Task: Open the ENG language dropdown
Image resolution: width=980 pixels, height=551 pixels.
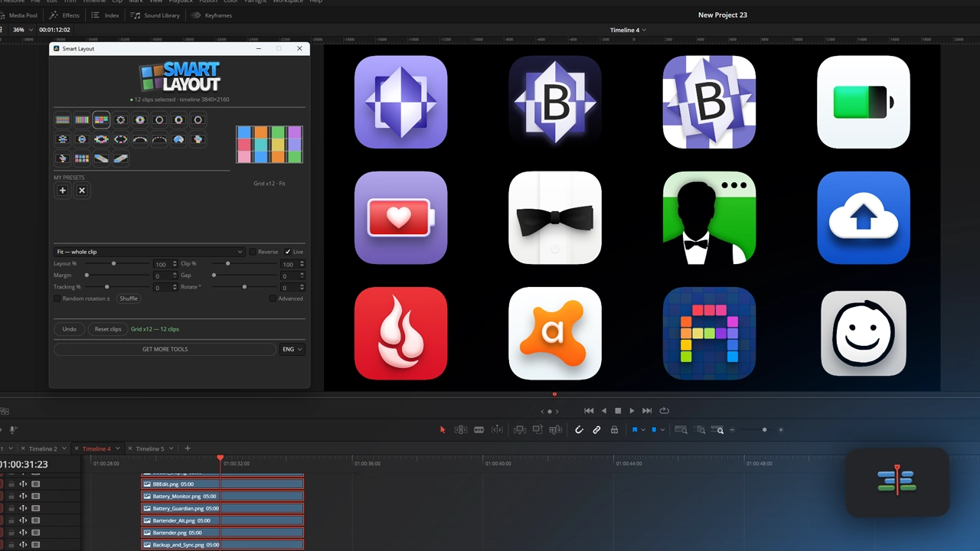Action: (x=292, y=350)
